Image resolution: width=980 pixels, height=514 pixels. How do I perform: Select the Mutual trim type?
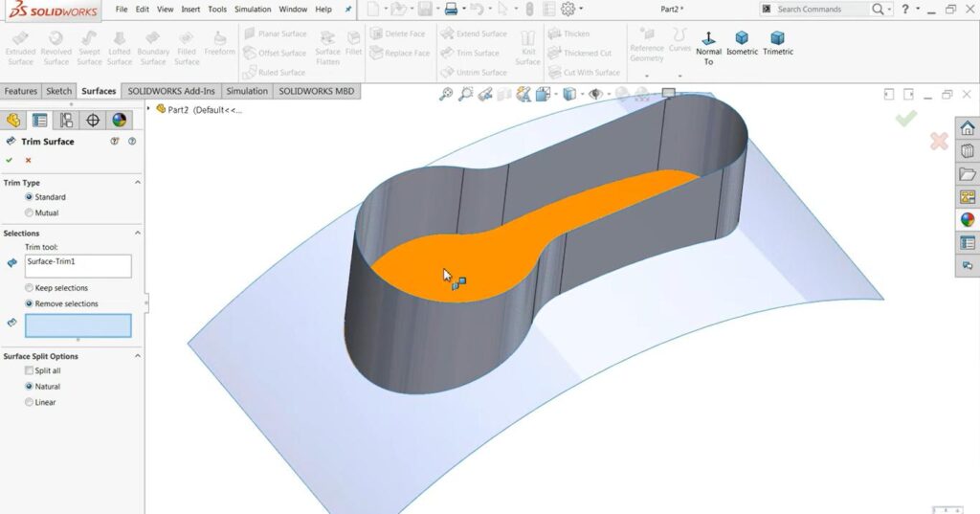point(29,212)
